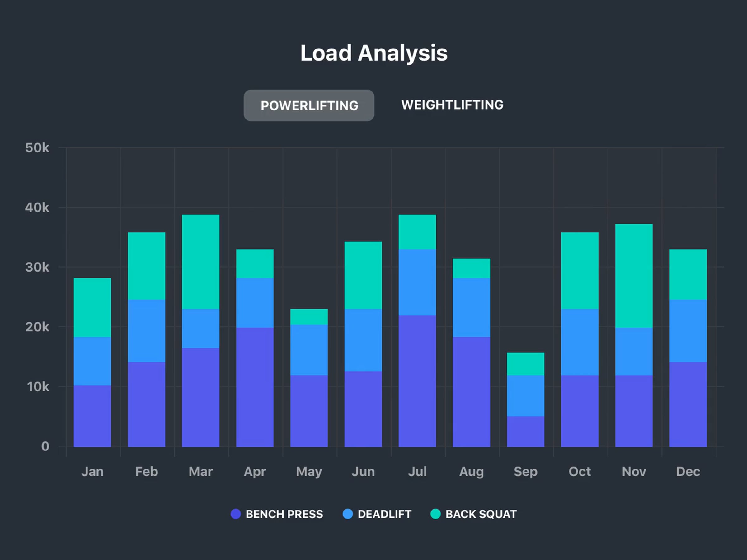Image resolution: width=747 pixels, height=560 pixels.
Task: Toggle Back Squat legend dot
Action: point(435,514)
